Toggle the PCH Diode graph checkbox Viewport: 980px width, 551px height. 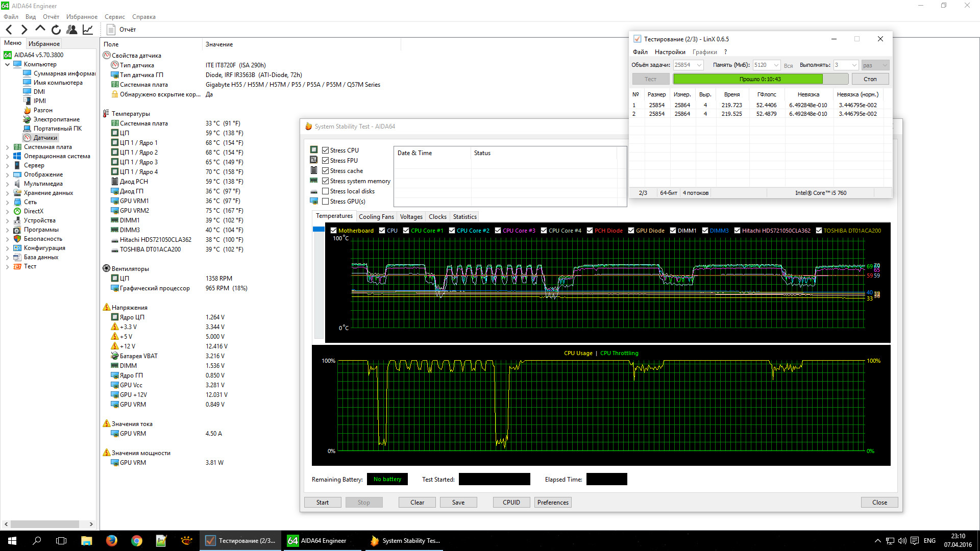[x=590, y=231]
